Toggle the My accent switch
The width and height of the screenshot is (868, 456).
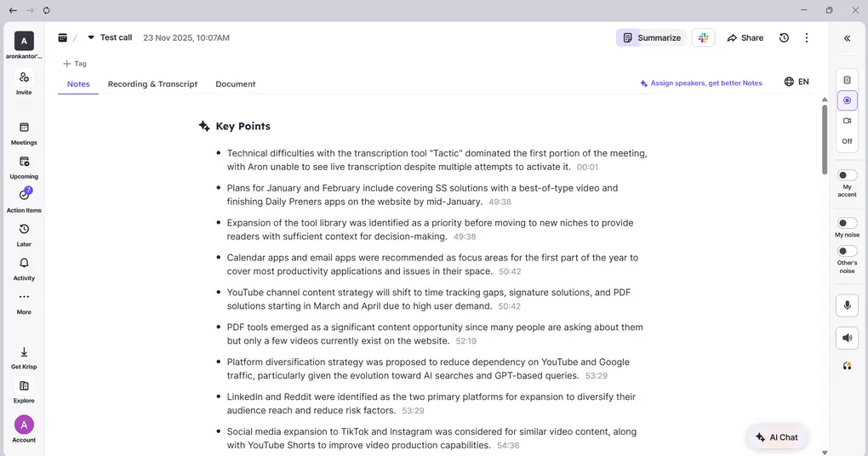click(847, 175)
